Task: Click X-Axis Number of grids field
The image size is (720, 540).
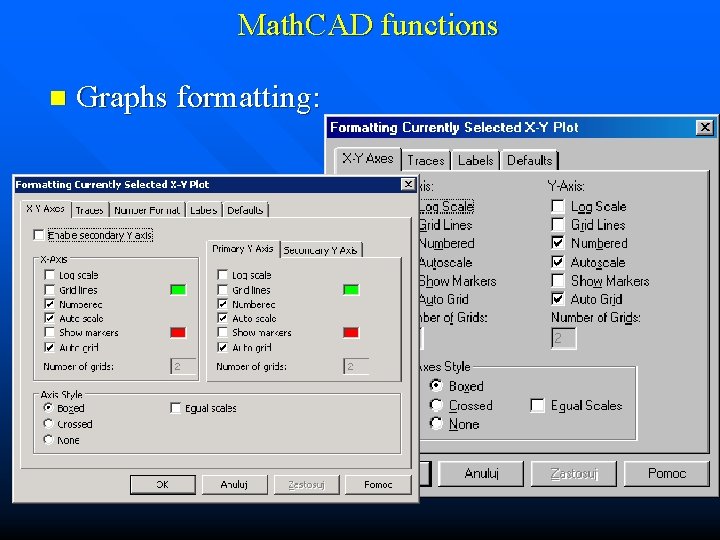Action: coord(183,366)
